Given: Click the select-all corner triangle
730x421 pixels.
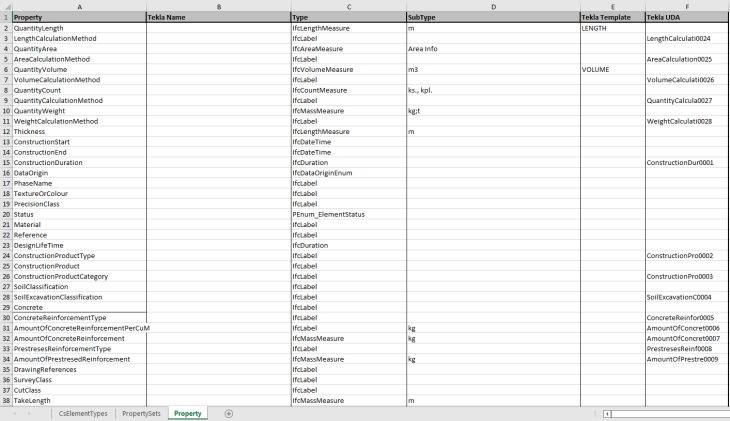Looking at the screenshot, I should [7, 7].
